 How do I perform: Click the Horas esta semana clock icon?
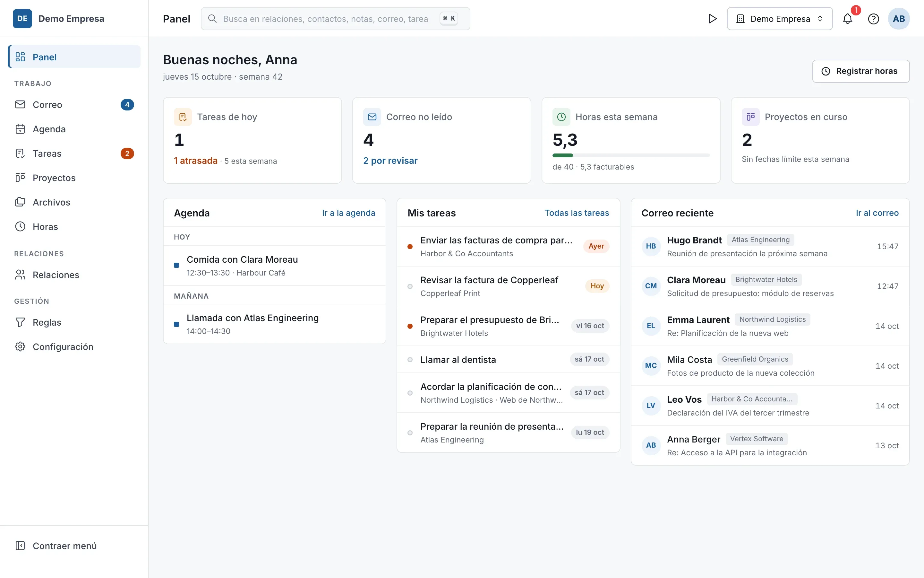561,117
